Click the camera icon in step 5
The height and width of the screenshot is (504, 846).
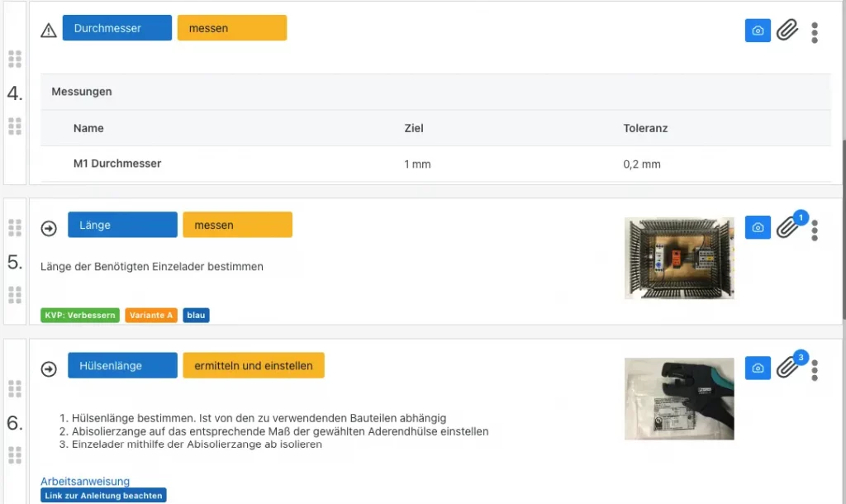[758, 227]
